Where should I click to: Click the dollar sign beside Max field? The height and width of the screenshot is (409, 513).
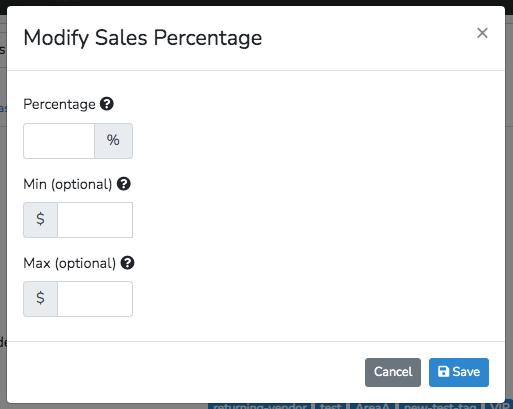(40, 299)
